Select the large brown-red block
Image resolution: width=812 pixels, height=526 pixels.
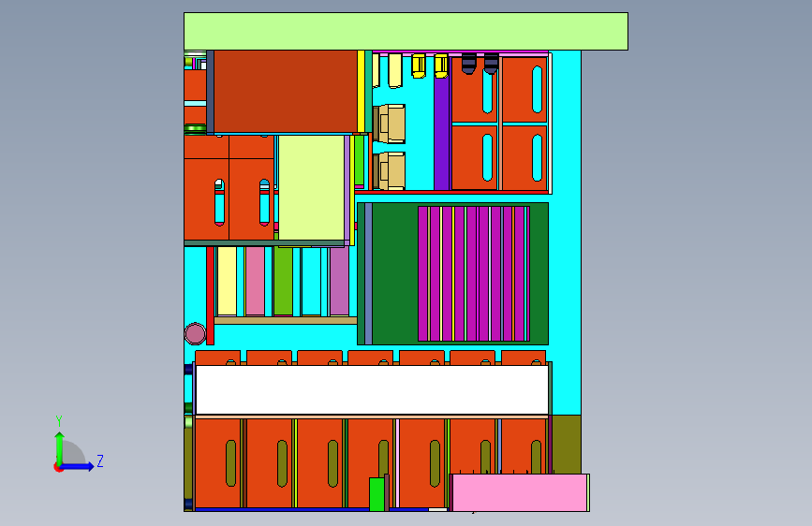(x=286, y=92)
